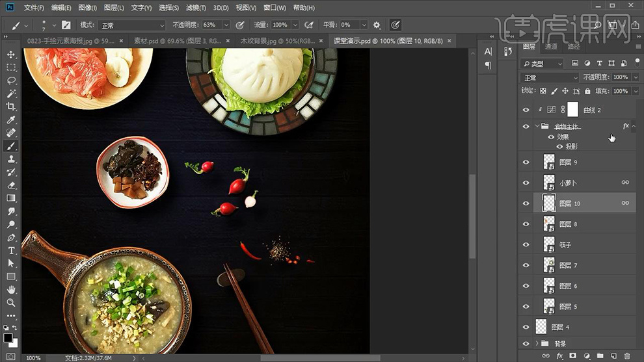Select the Lasso tool

(x=11, y=81)
